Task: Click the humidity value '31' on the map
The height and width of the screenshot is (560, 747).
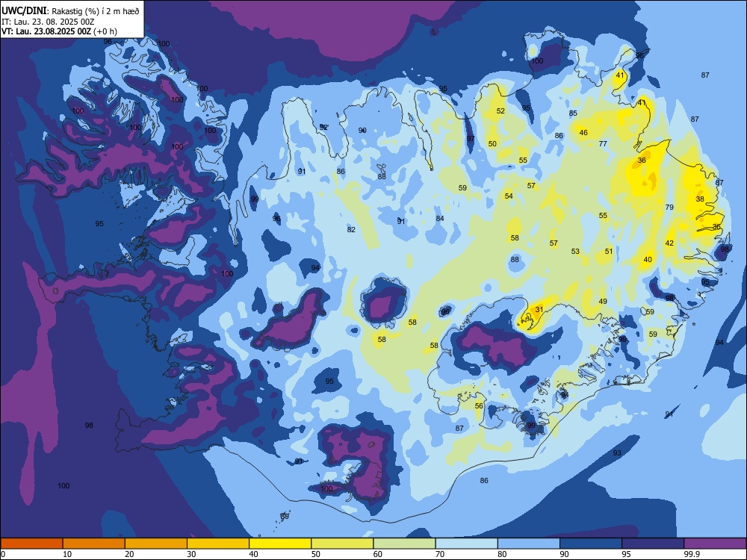Action: (x=539, y=310)
